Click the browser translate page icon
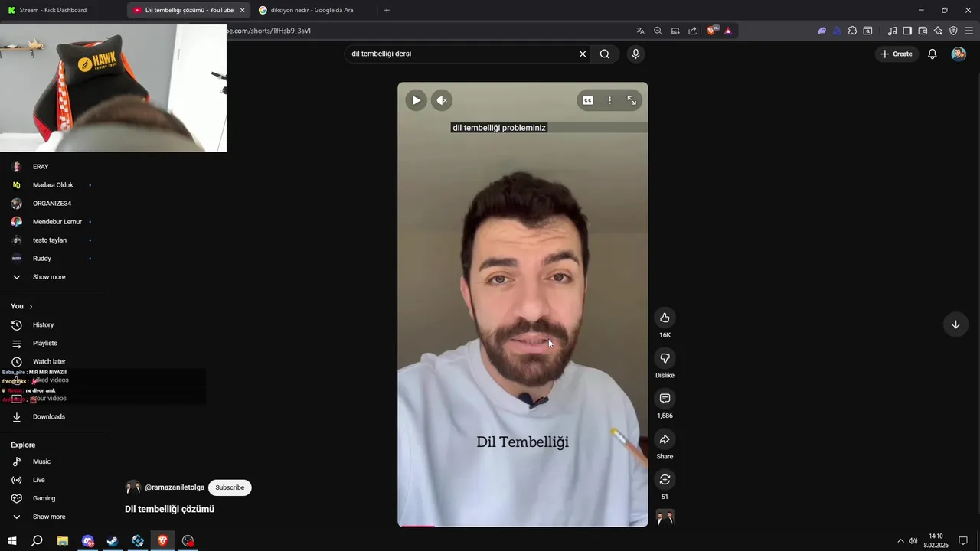The width and height of the screenshot is (980, 551). coord(641,31)
